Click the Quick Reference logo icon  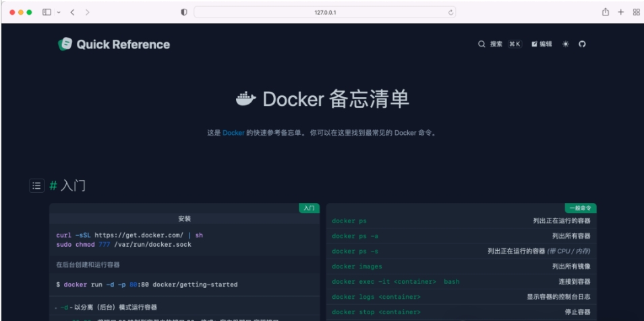65,44
